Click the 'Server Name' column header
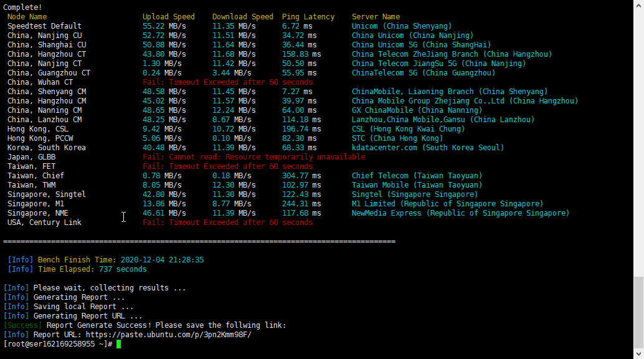Image resolution: width=644 pixels, height=359 pixels. pyautogui.click(x=376, y=17)
